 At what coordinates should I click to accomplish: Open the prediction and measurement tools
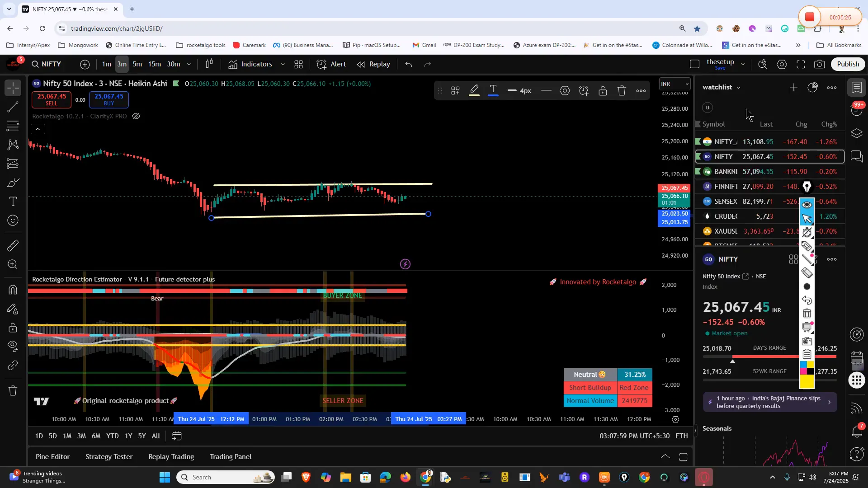click(13, 164)
